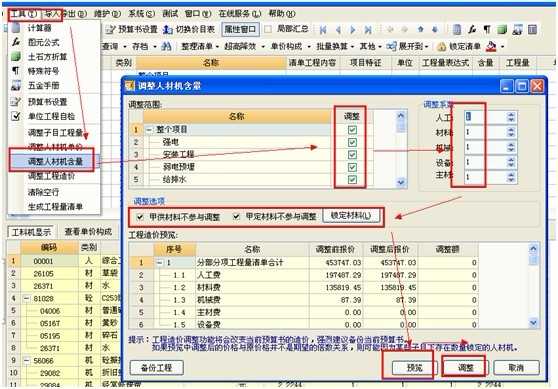The image size is (558, 389).
Task: Select 调整子目工程量 menu entry
Action: click(x=55, y=132)
